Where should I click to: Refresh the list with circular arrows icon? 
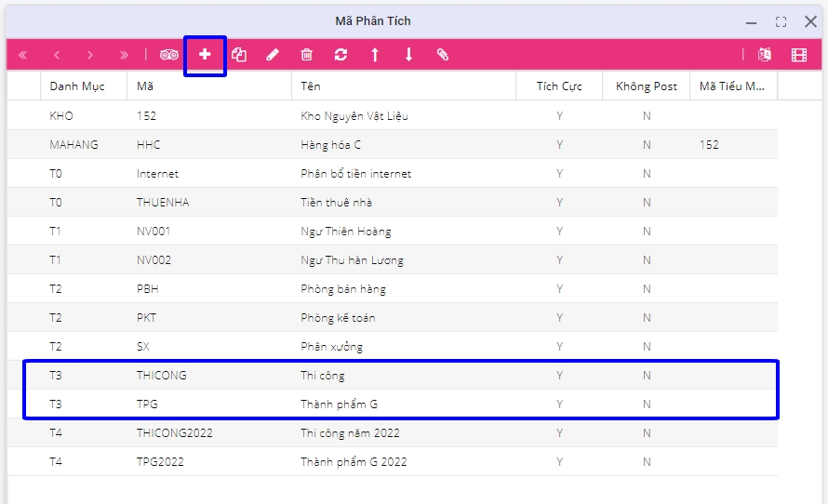click(x=341, y=55)
